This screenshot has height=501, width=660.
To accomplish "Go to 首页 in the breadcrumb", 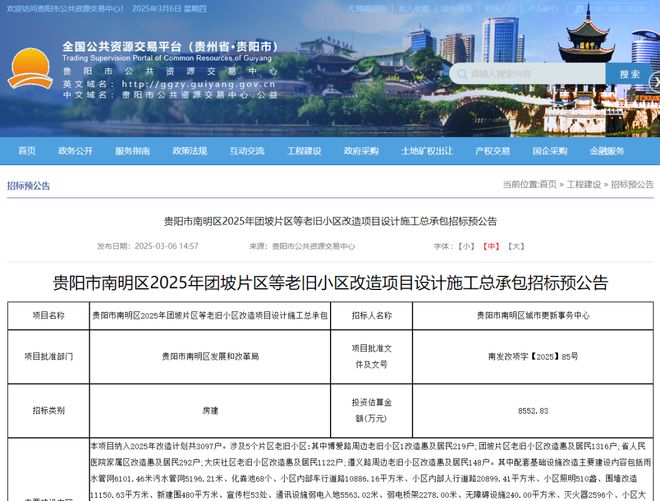I will 548,184.
